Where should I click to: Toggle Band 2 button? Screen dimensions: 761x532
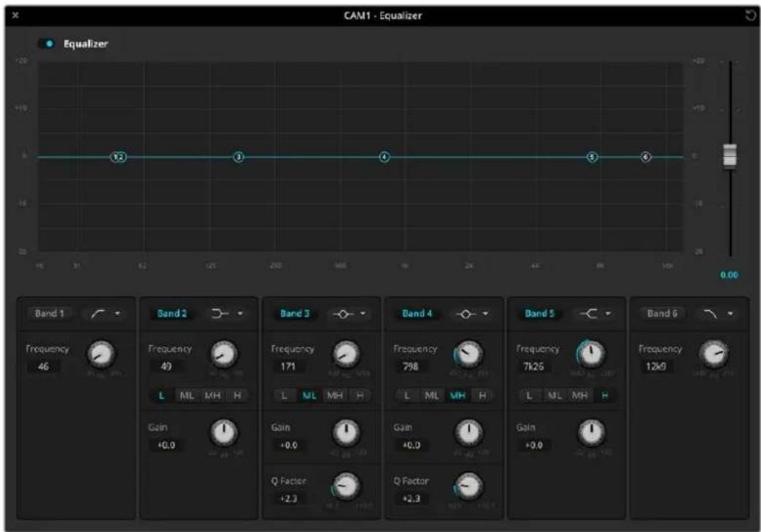(x=171, y=314)
